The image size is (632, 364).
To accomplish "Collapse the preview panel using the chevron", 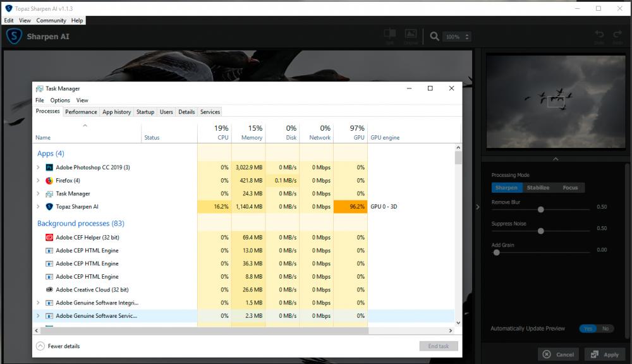I will coord(556,159).
